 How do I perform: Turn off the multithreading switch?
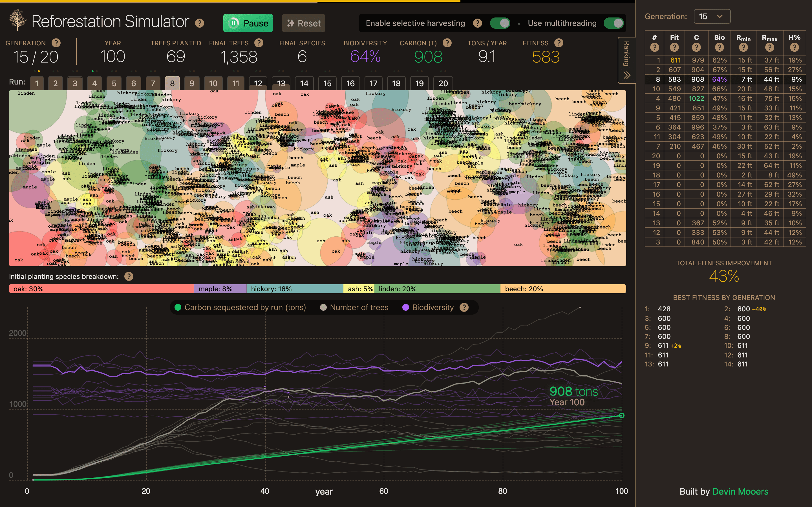(613, 23)
